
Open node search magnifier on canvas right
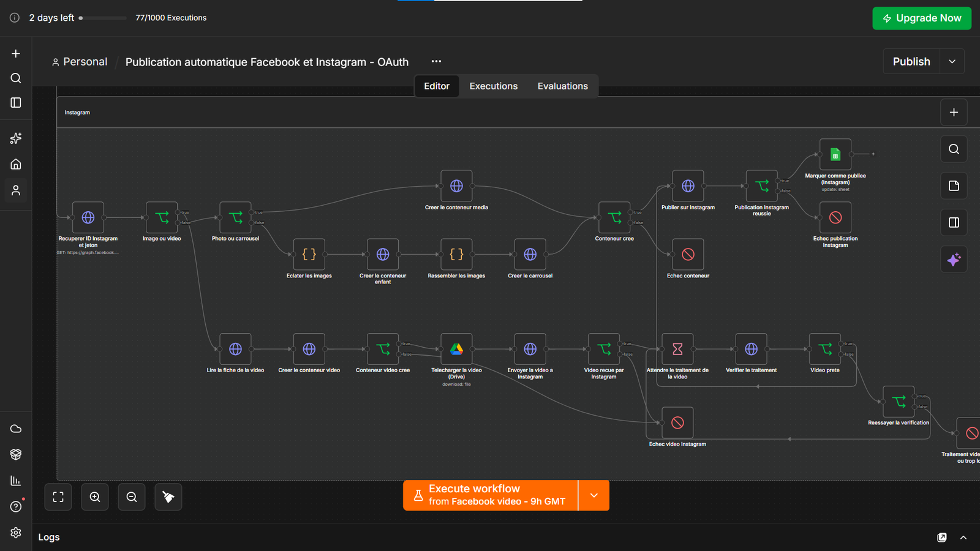(954, 149)
